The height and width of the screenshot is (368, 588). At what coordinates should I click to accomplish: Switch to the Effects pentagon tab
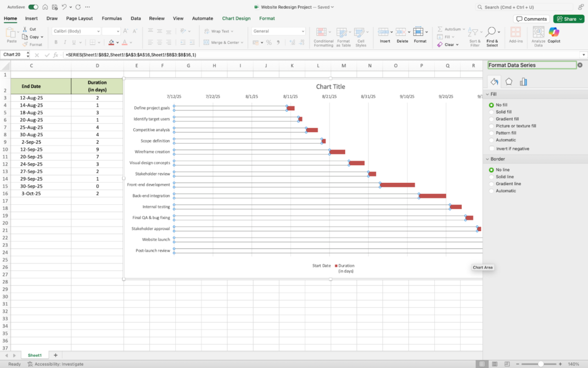(509, 82)
